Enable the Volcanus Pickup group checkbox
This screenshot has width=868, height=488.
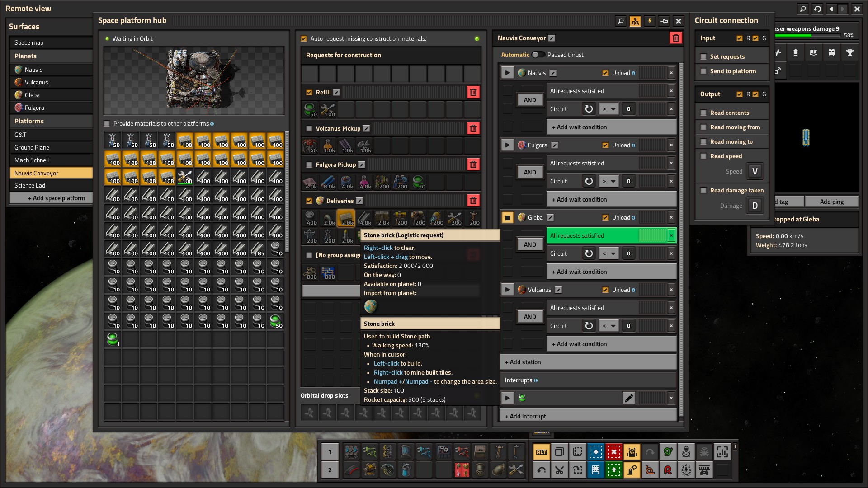coord(309,128)
